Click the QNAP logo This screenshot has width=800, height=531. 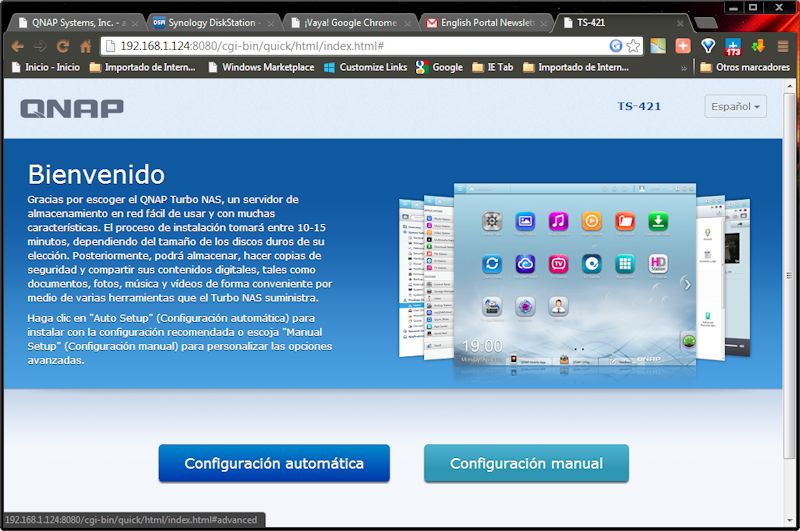pyautogui.click(x=72, y=109)
